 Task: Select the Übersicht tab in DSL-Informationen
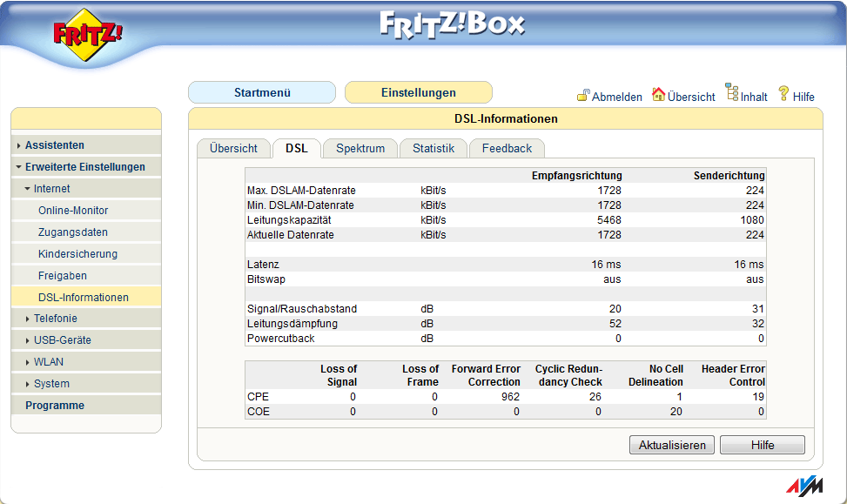pyautogui.click(x=233, y=149)
